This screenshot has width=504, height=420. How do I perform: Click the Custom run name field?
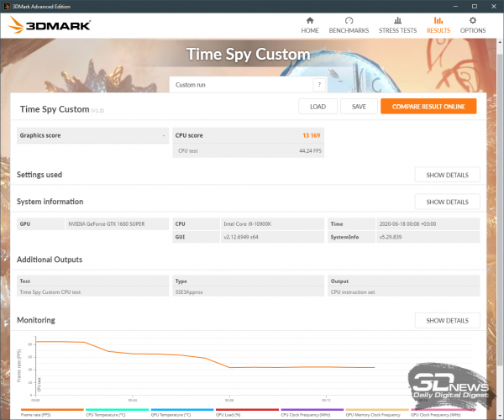pyautogui.click(x=241, y=85)
